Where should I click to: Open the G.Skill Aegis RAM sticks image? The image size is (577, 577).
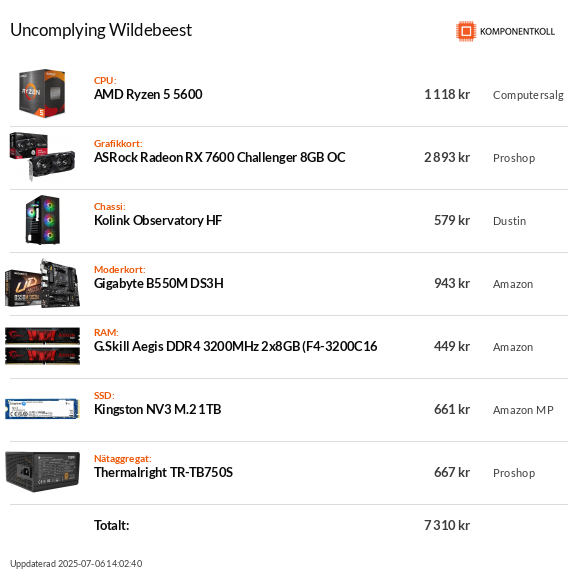coord(42,346)
